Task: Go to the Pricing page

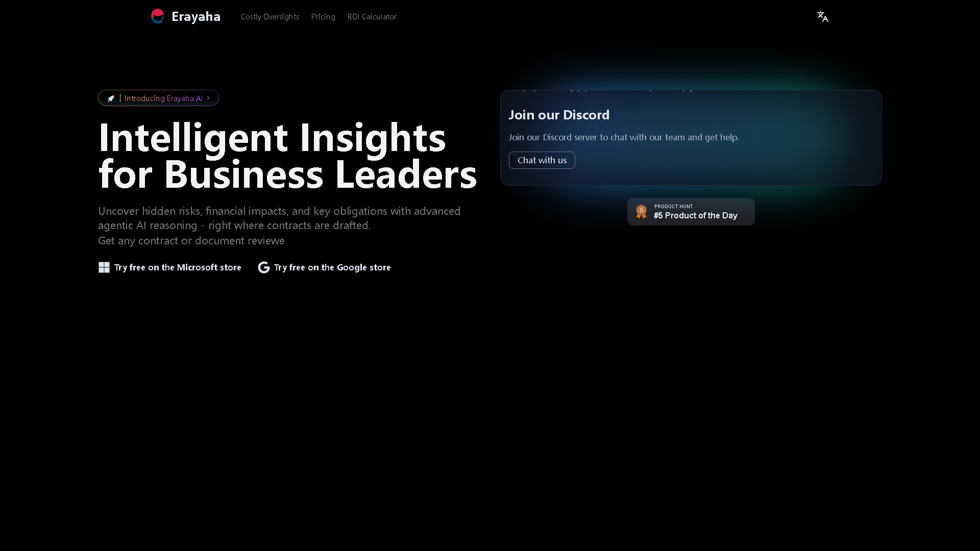Action: tap(323, 17)
